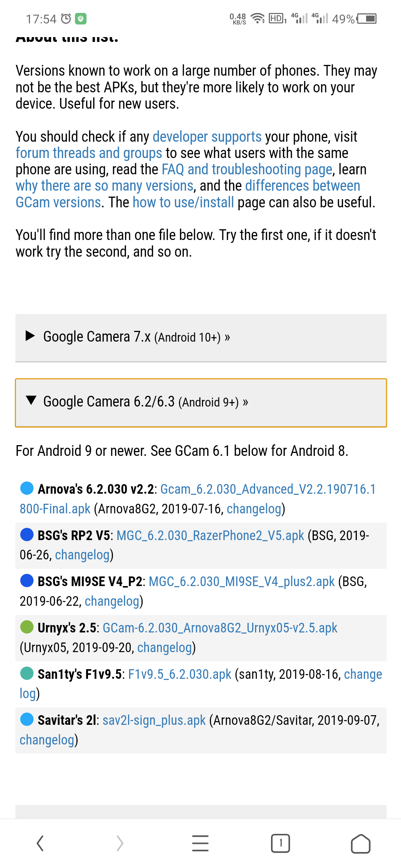Image resolution: width=401 pixels, height=868 pixels.
Task: Open the developer supports link
Action: point(207,137)
